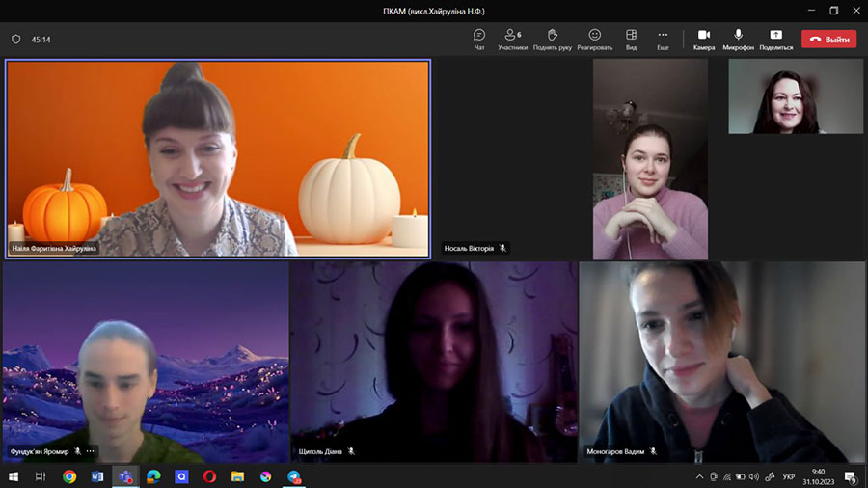Open Microsoft Word from the taskbar
Screen dimensions: 868x488
coord(97,476)
